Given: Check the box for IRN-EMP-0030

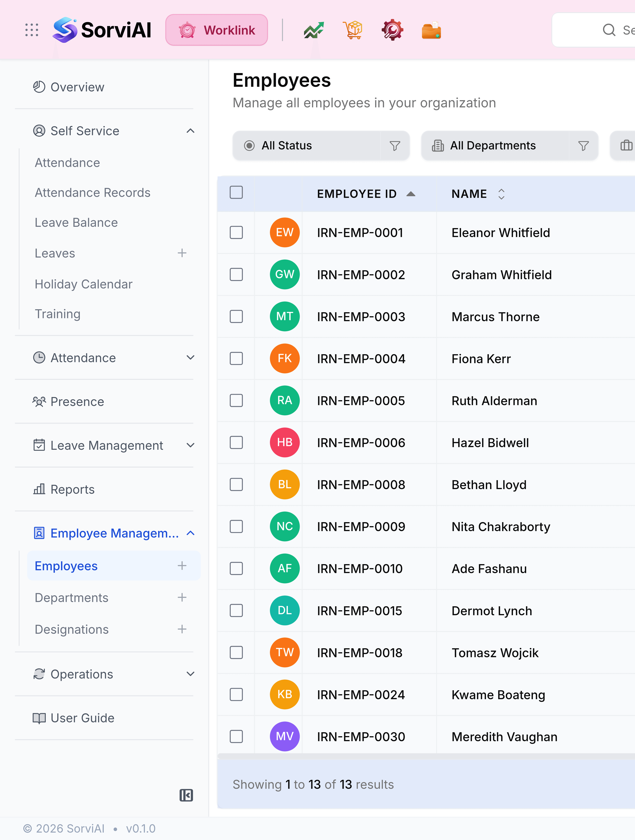Looking at the screenshot, I should [236, 736].
